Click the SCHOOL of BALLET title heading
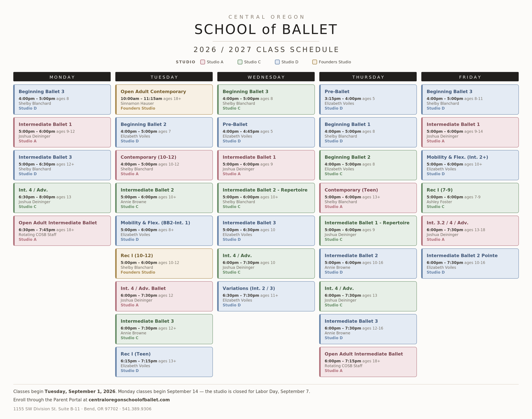Image resolution: width=532 pixels, height=419 pixels. click(x=266, y=29)
